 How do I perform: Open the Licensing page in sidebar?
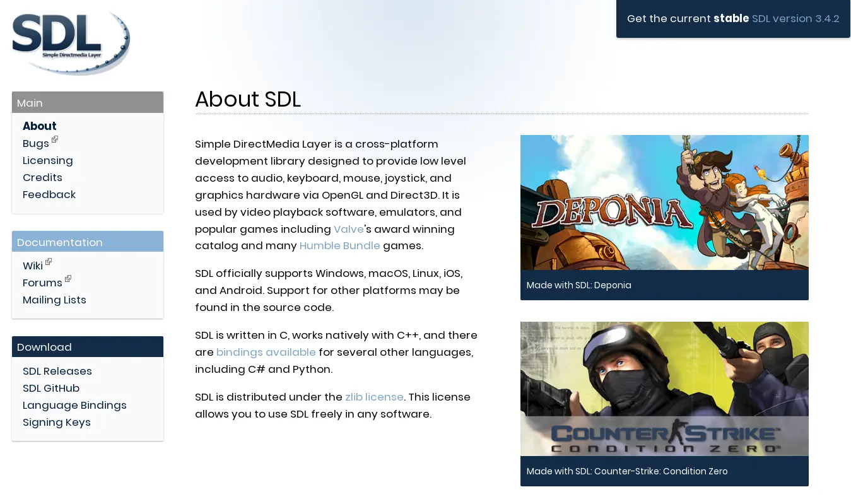pos(47,161)
